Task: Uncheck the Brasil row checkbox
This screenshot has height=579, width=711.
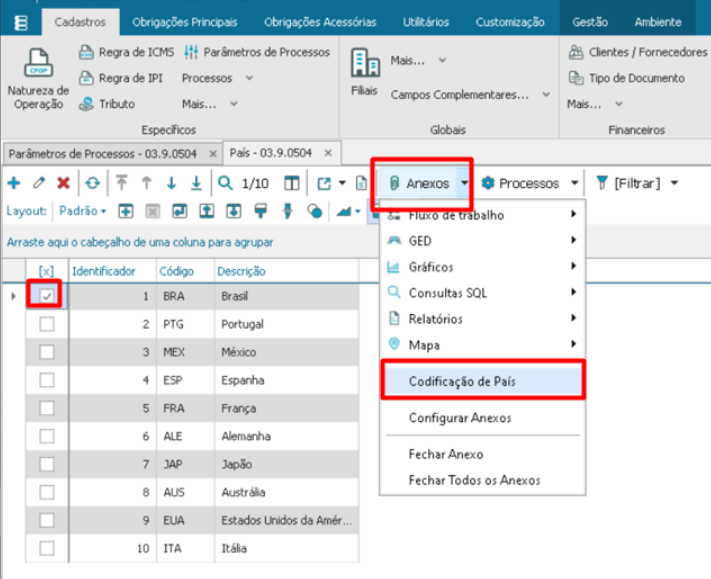Action: [x=47, y=296]
